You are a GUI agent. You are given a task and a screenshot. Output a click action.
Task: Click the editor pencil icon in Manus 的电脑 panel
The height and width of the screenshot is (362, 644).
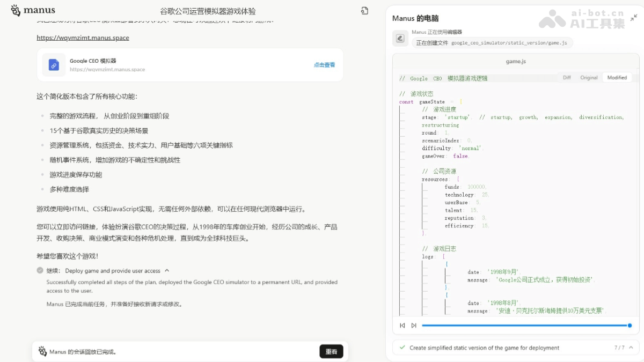pos(399,38)
